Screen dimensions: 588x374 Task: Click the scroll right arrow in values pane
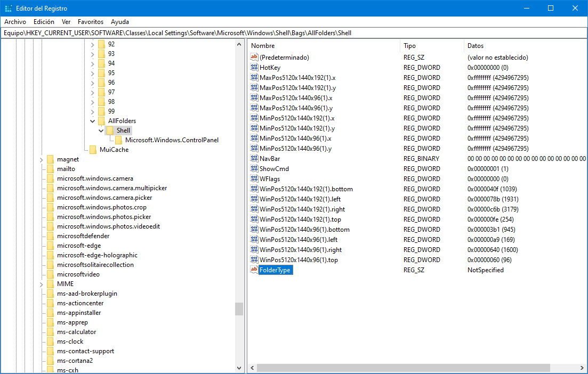pos(582,368)
